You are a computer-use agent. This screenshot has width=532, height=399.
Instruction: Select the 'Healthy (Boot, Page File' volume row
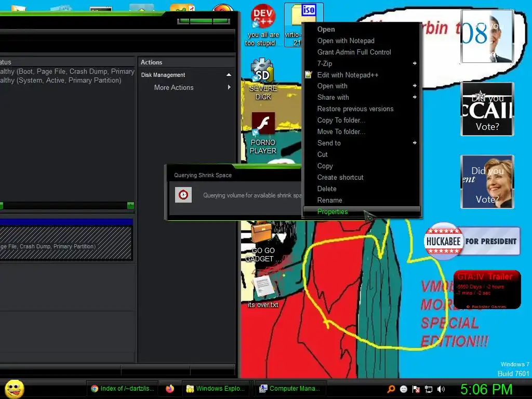click(67, 71)
